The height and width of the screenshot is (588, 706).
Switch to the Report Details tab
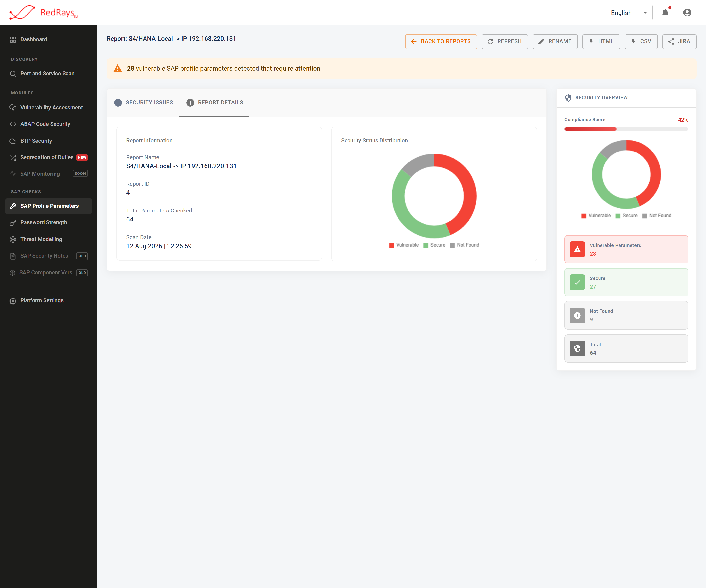pos(214,103)
